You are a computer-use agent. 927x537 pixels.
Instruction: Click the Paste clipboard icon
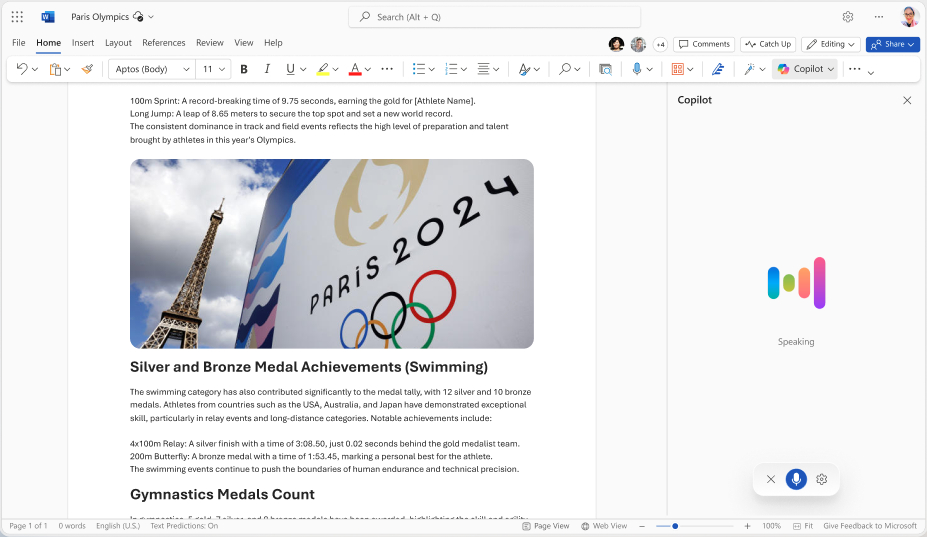coord(55,69)
